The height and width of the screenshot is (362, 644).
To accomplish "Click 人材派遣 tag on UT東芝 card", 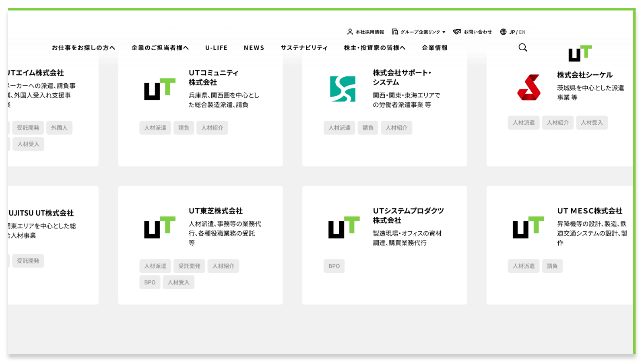I will (x=155, y=266).
